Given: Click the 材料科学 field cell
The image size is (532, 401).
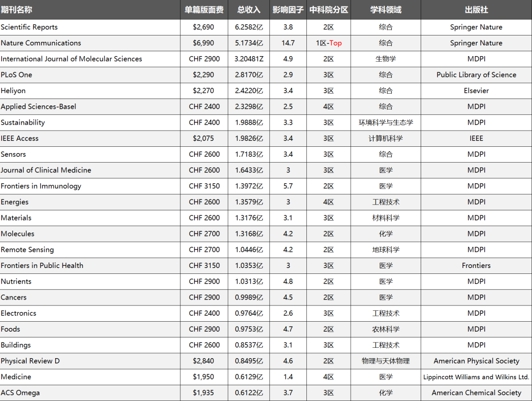Looking at the screenshot, I should coord(386,218).
